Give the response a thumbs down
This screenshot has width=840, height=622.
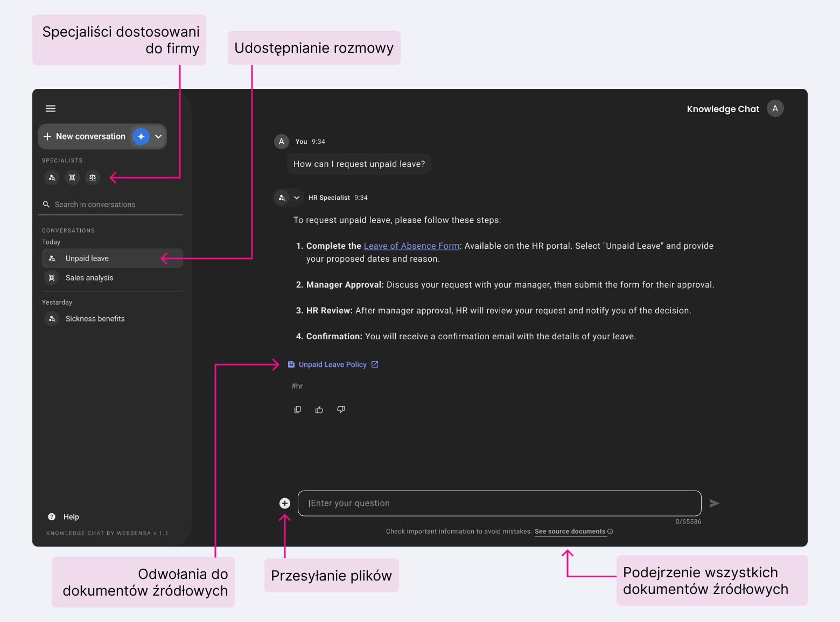[x=340, y=409]
